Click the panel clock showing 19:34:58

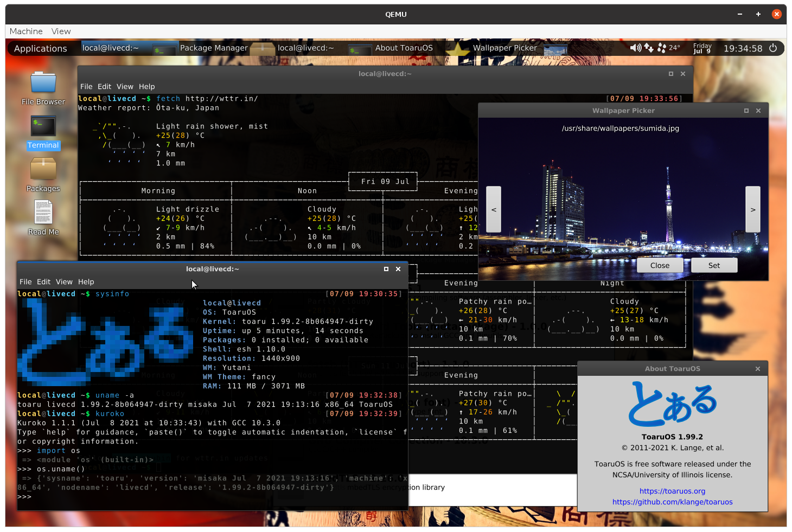coord(743,48)
